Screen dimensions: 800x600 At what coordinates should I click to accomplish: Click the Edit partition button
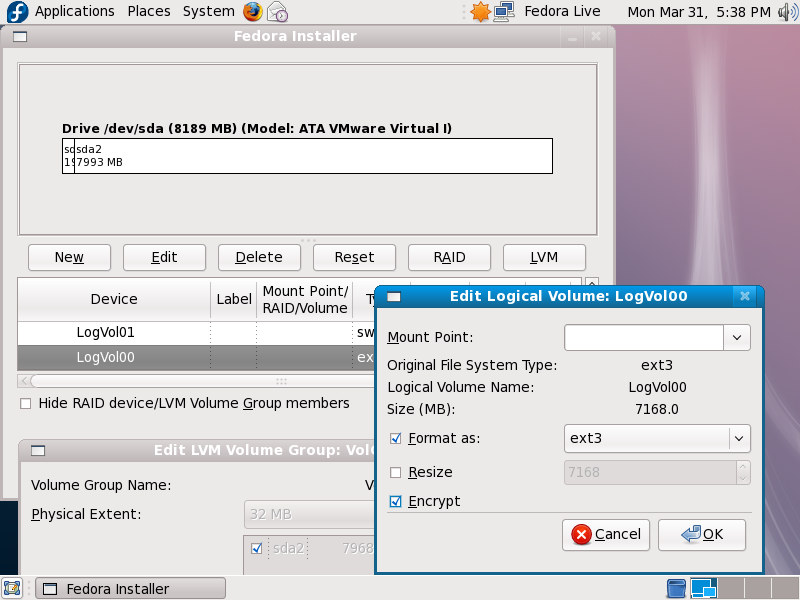[x=164, y=257]
